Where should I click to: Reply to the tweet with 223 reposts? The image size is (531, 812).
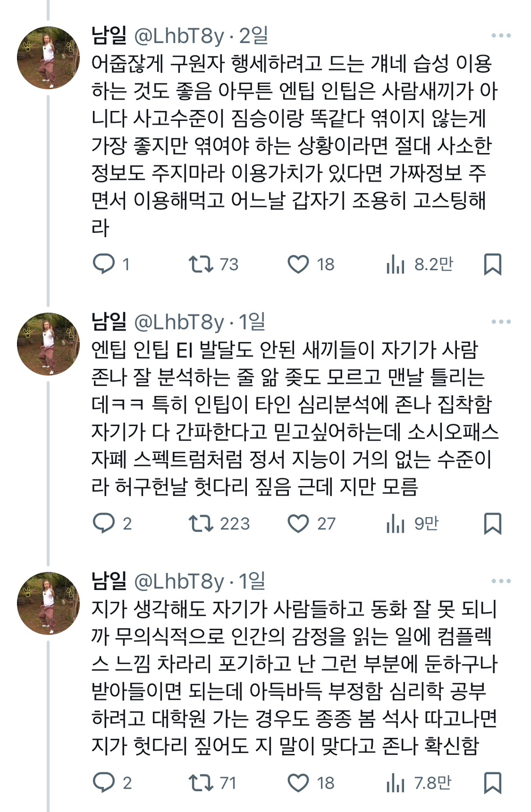click(x=106, y=524)
